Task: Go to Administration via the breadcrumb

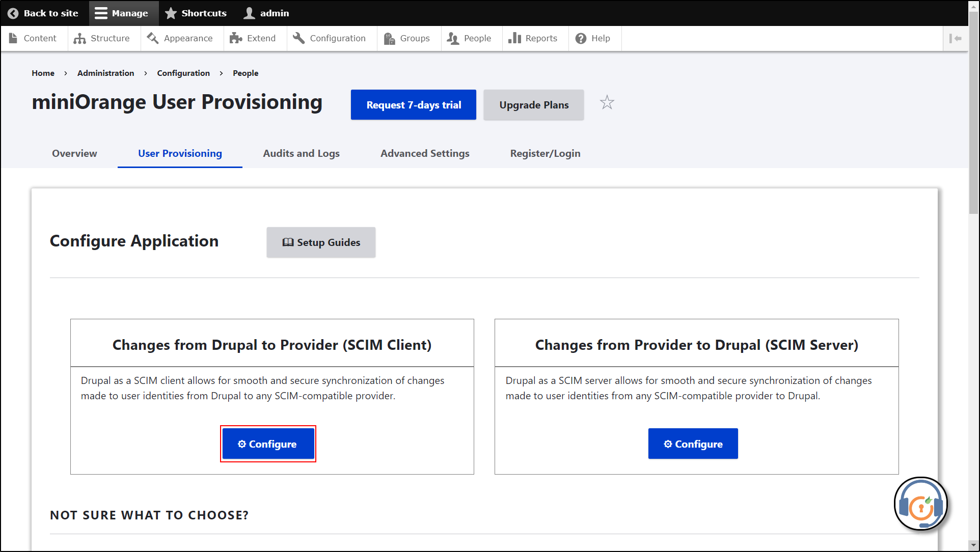Action: pos(105,73)
